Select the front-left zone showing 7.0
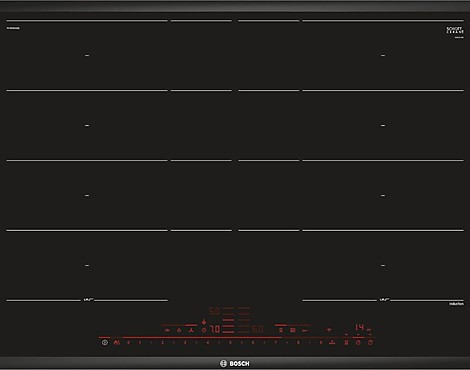The image size is (470, 370). 215,329
